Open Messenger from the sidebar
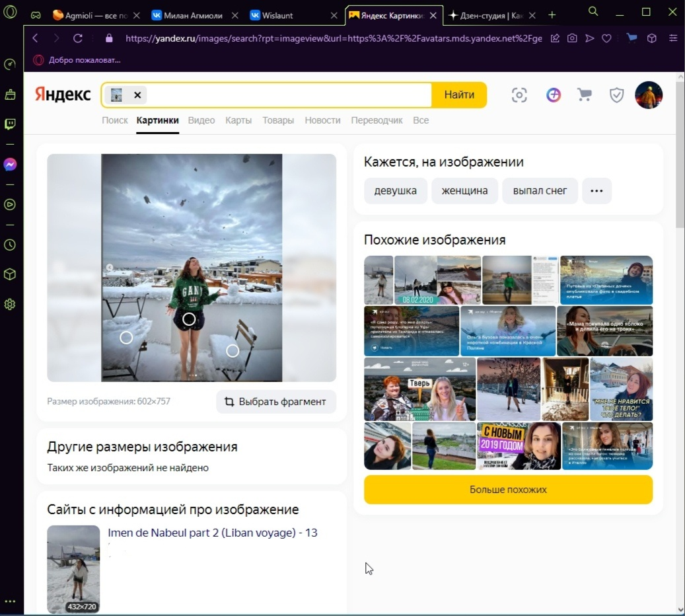 9,164
